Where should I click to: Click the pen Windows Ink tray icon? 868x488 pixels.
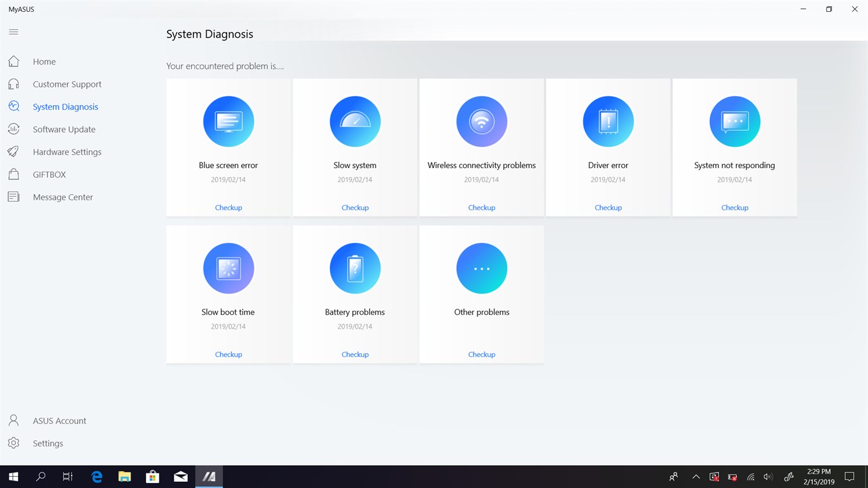coord(789,477)
